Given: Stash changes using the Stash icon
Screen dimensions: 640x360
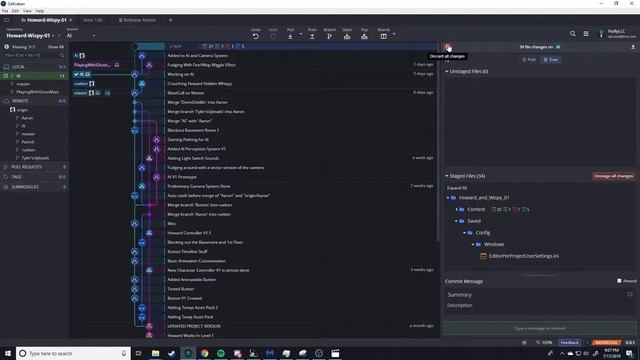Looking at the screenshot, I should (x=347, y=36).
